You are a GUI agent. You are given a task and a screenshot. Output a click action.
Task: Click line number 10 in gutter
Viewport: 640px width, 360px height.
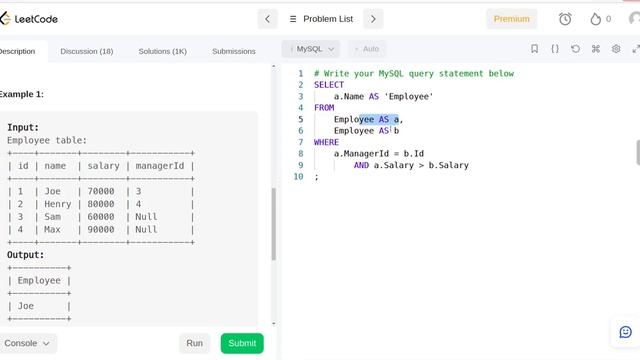[x=298, y=176]
